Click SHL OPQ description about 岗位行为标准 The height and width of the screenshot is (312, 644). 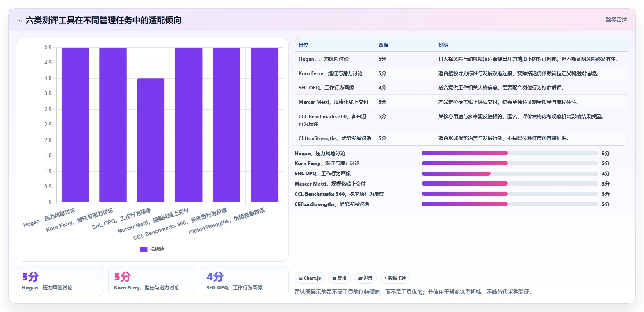[502, 88]
